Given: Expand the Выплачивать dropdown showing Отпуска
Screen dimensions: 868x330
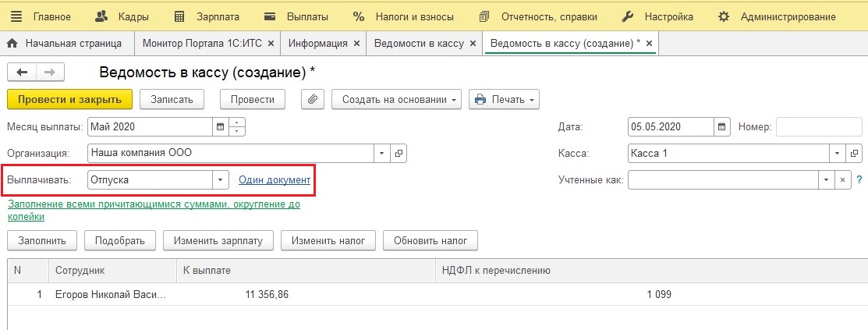Looking at the screenshot, I should [x=221, y=180].
